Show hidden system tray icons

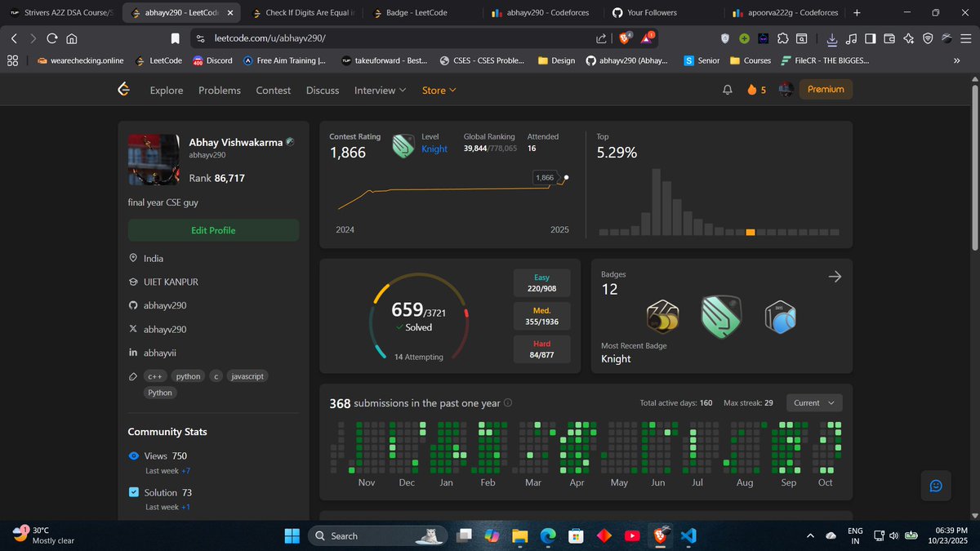tap(809, 535)
